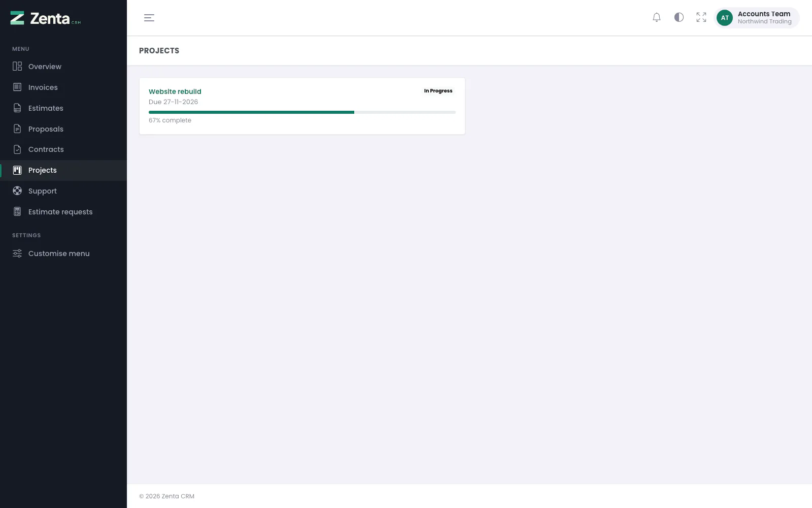The height and width of the screenshot is (508, 812).
Task: Click the Projects board icon
Action: pos(17,170)
